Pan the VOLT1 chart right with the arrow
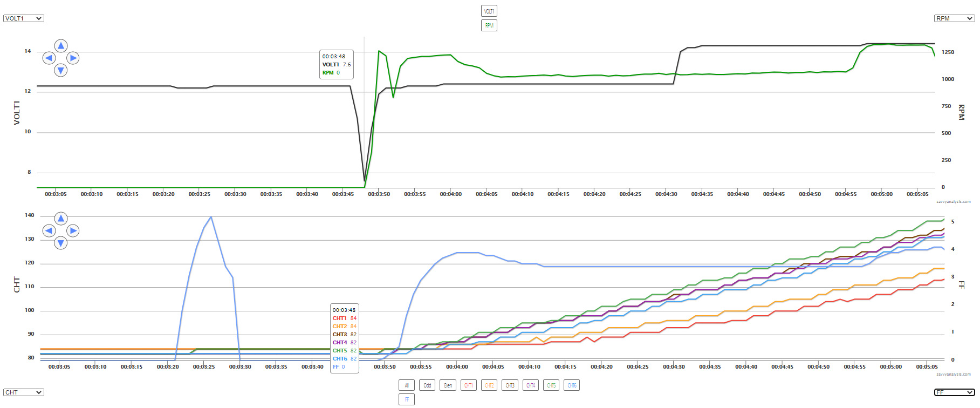Image resolution: width=980 pixels, height=408 pixels. point(73,58)
